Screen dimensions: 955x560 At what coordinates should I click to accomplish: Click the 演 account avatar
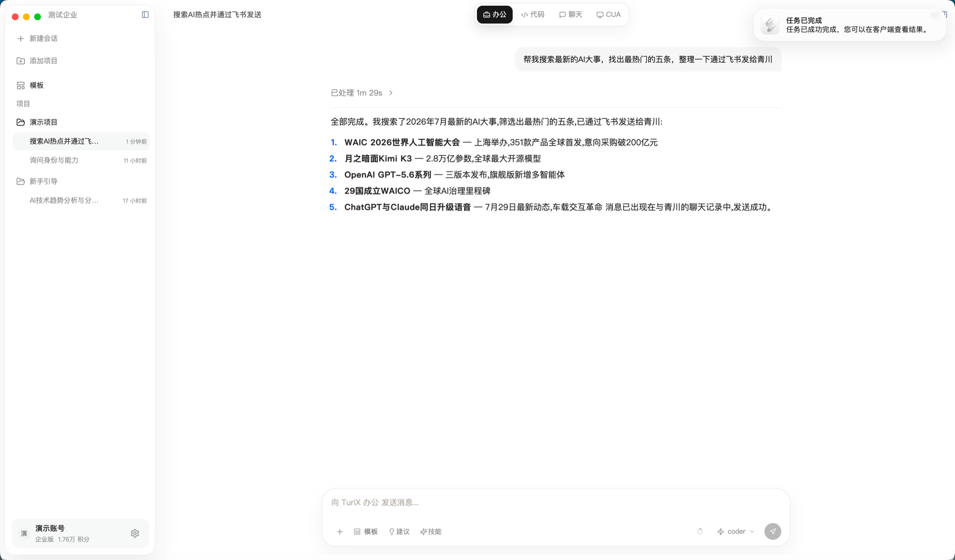[x=24, y=533]
